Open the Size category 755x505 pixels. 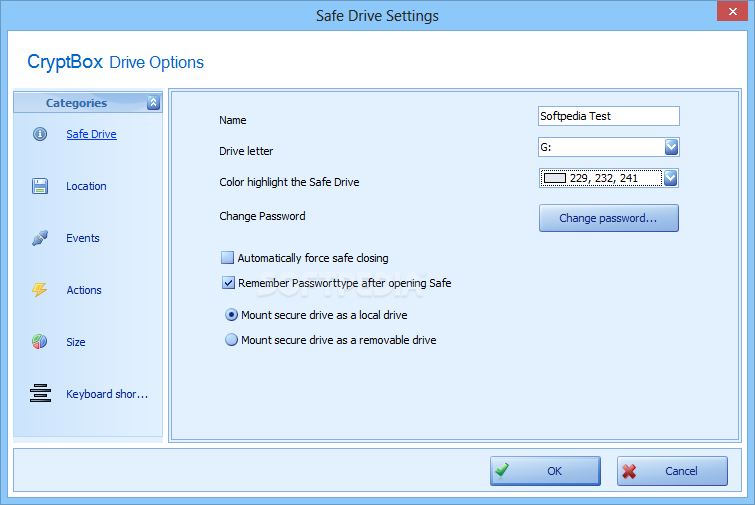point(76,342)
